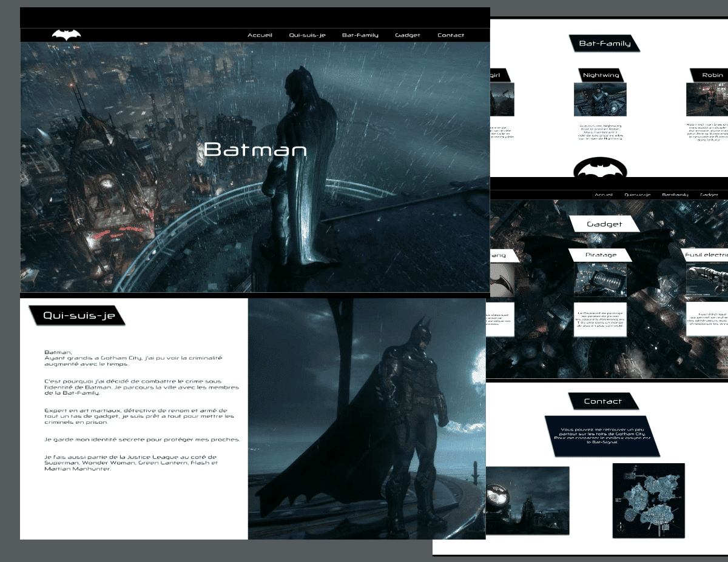
Task: Click the dark Contact message box about Bat-Signal
Action: [x=603, y=436]
